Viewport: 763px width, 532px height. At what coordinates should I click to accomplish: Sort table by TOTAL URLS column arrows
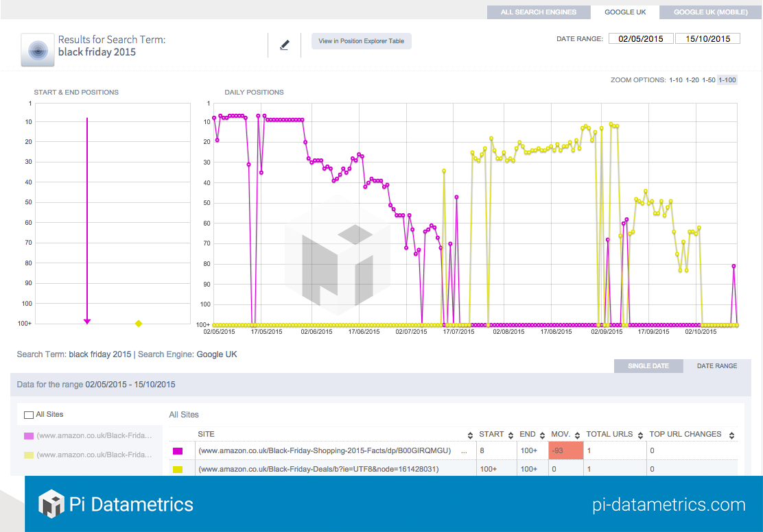click(x=640, y=435)
